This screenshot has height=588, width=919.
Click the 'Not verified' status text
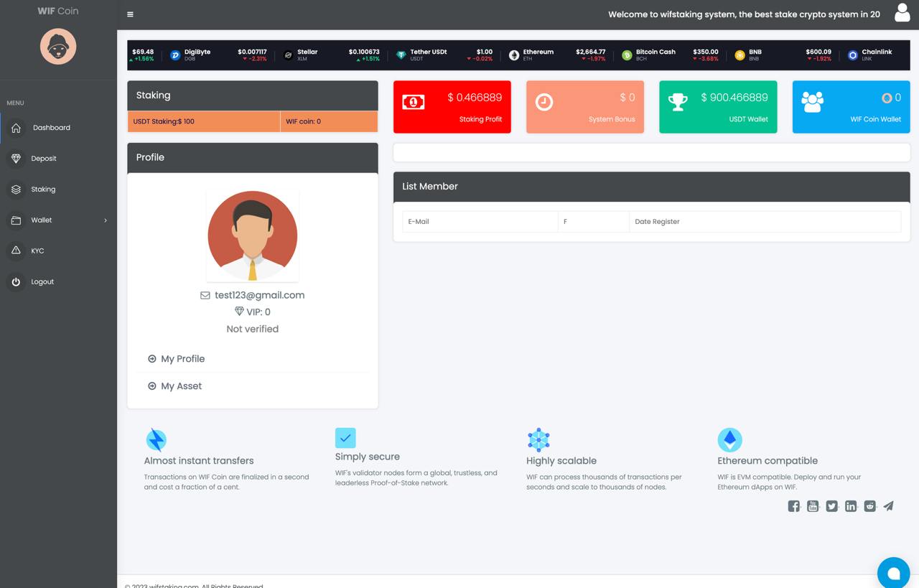tap(253, 329)
